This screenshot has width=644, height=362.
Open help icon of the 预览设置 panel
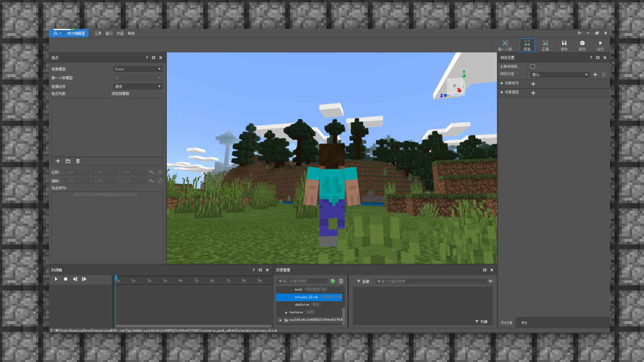591,58
